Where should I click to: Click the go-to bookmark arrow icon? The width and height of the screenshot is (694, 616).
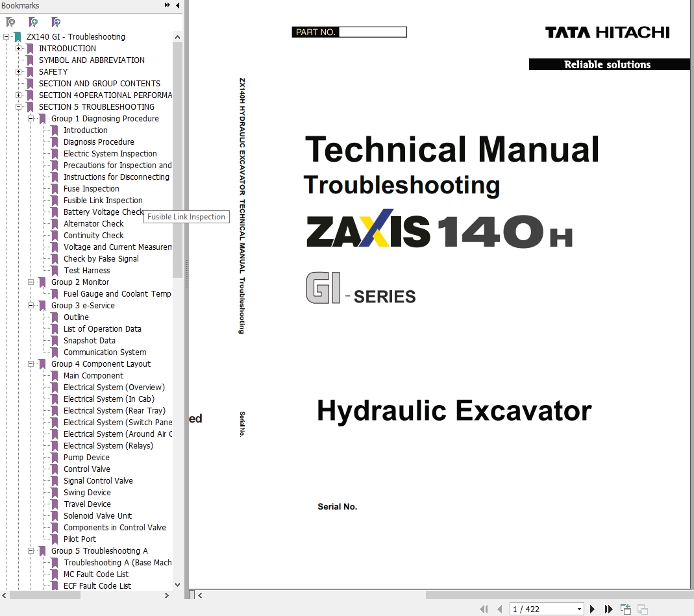55,21
